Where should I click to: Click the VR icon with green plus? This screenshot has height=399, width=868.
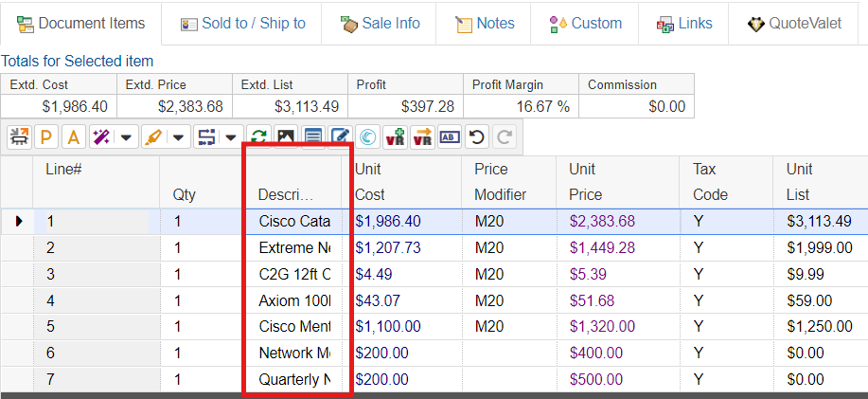(395, 137)
